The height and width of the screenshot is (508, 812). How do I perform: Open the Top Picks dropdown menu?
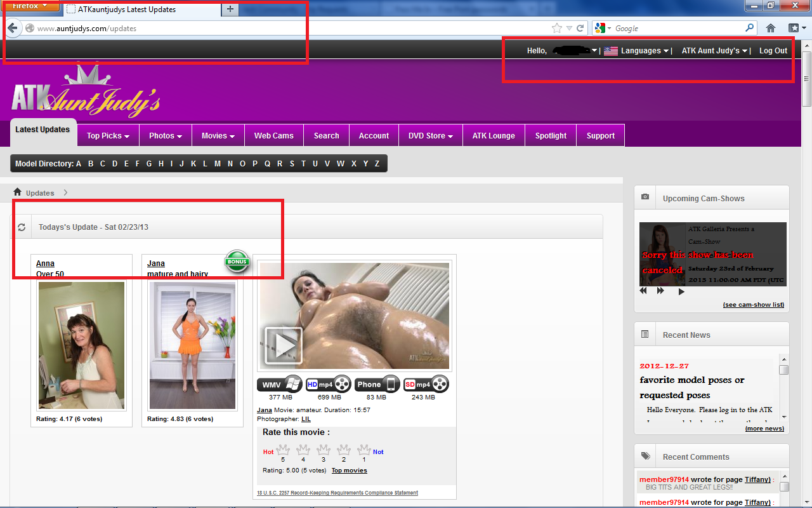pos(108,136)
